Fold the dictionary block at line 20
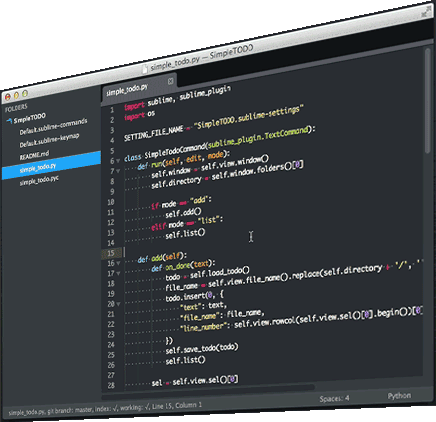The image size is (436, 422). 118,304
